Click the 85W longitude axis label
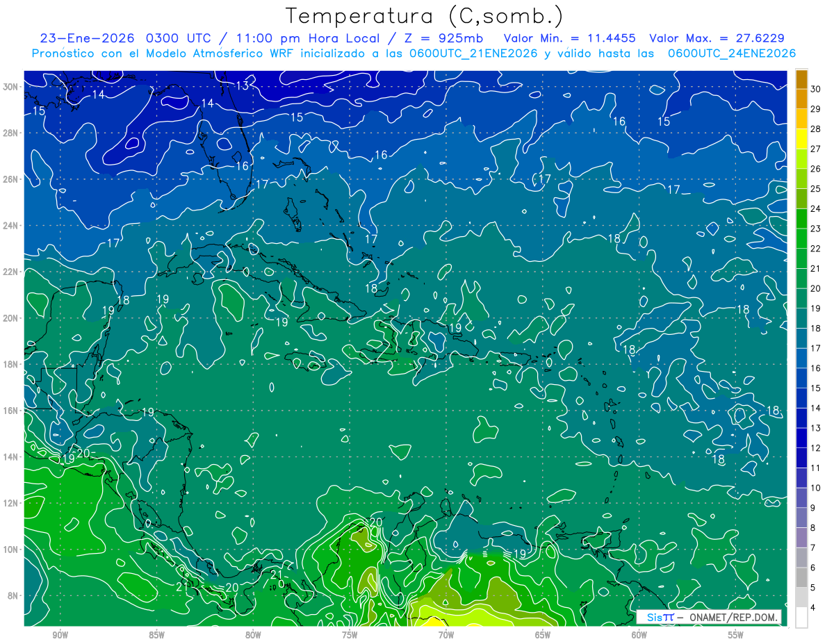This screenshot has height=644, width=834. coord(156,635)
